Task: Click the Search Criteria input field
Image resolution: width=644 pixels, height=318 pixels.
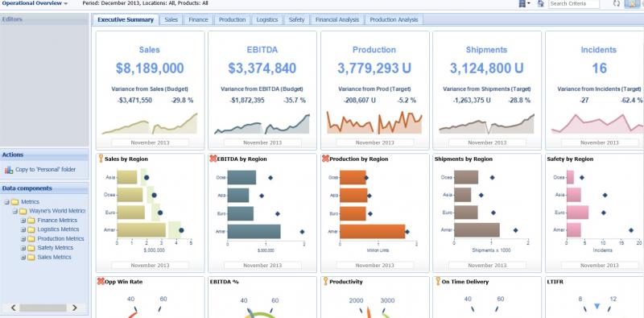Action: click(x=574, y=4)
